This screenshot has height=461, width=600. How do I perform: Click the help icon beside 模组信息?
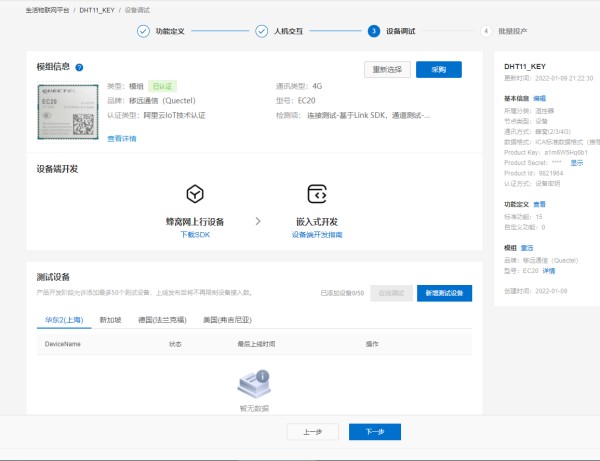point(79,67)
